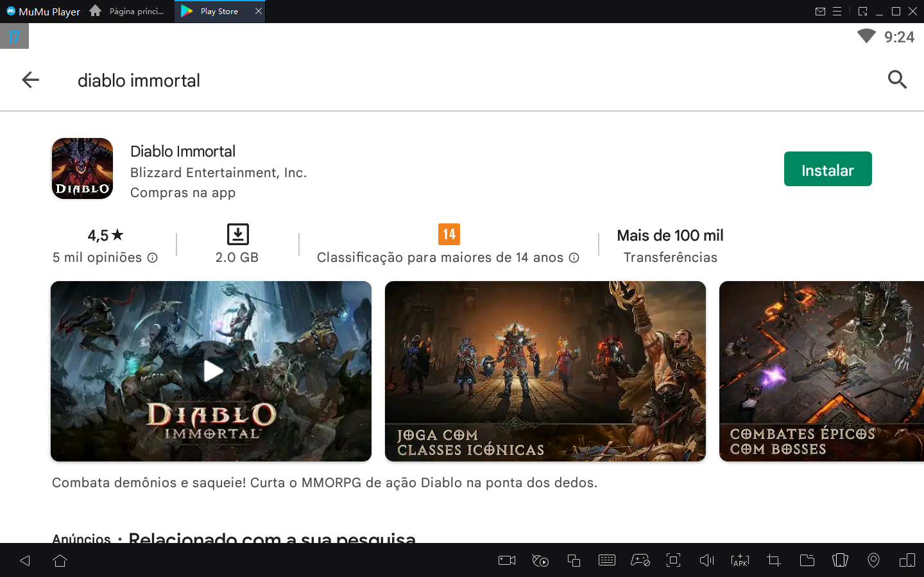The width and height of the screenshot is (924, 577).
Task: Open the multi-instance manager icon
Action: (x=840, y=560)
